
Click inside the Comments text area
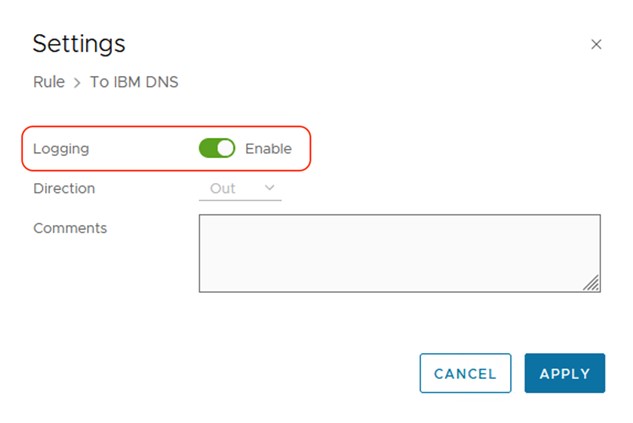[399, 252]
